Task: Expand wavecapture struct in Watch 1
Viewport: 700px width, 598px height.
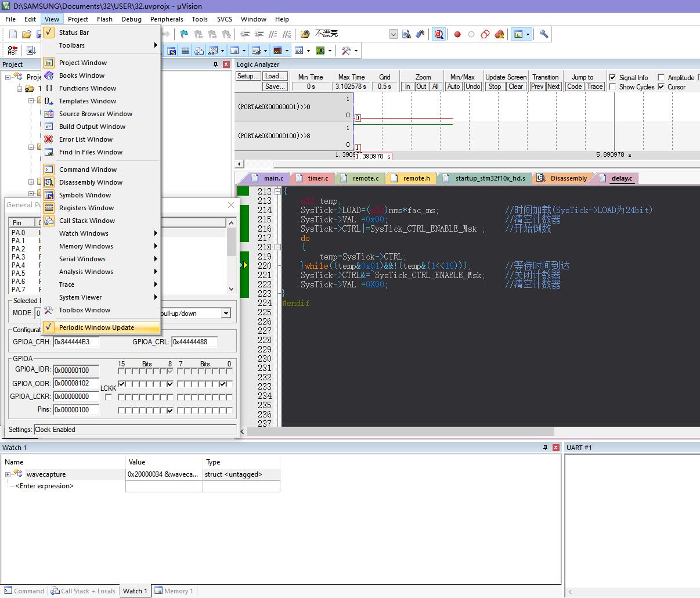Action: [x=8, y=474]
